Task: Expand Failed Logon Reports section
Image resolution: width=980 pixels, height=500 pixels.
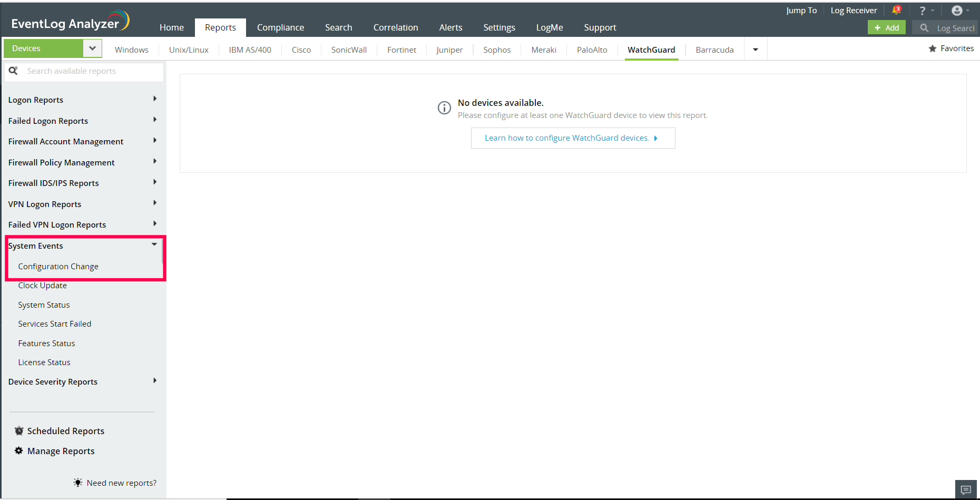Action: (x=155, y=120)
